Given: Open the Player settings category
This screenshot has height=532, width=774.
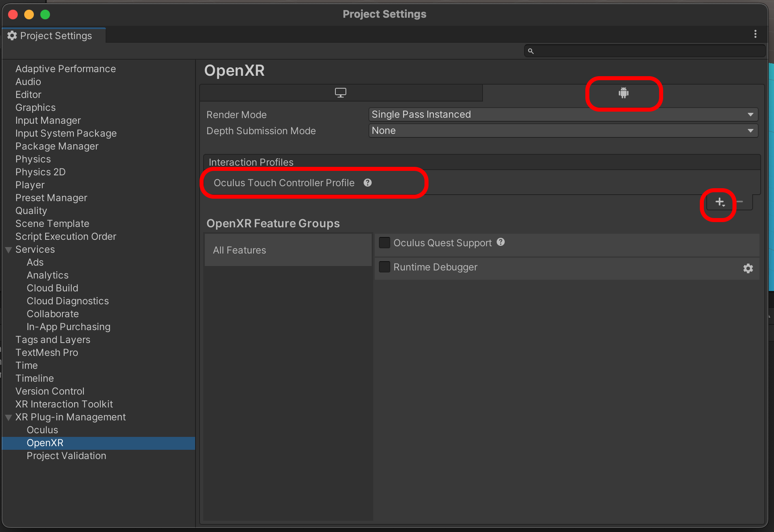Looking at the screenshot, I should [30, 185].
